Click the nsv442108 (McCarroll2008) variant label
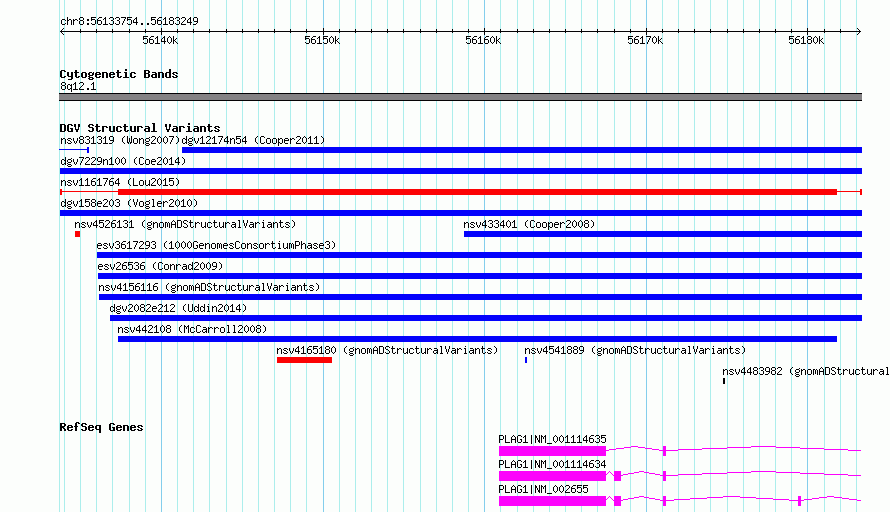The width and height of the screenshot is (890, 512). pyautogui.click(x=192, y=329)
